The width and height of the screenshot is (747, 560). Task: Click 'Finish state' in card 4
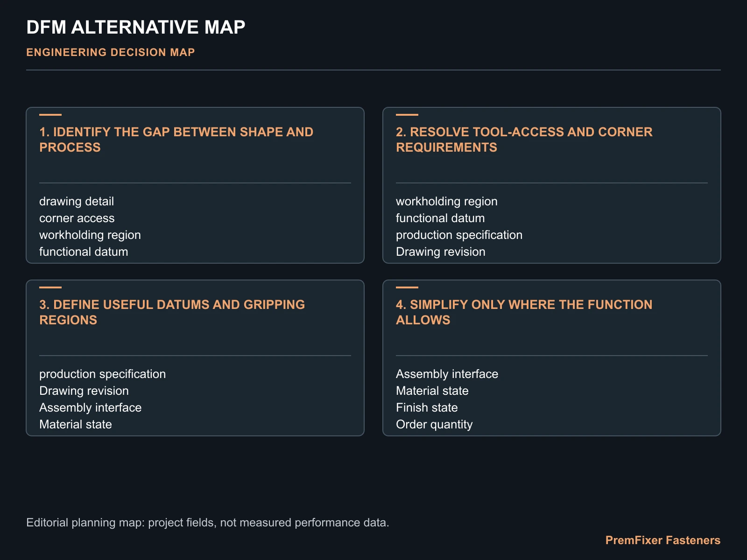click(x=427, y=407)
